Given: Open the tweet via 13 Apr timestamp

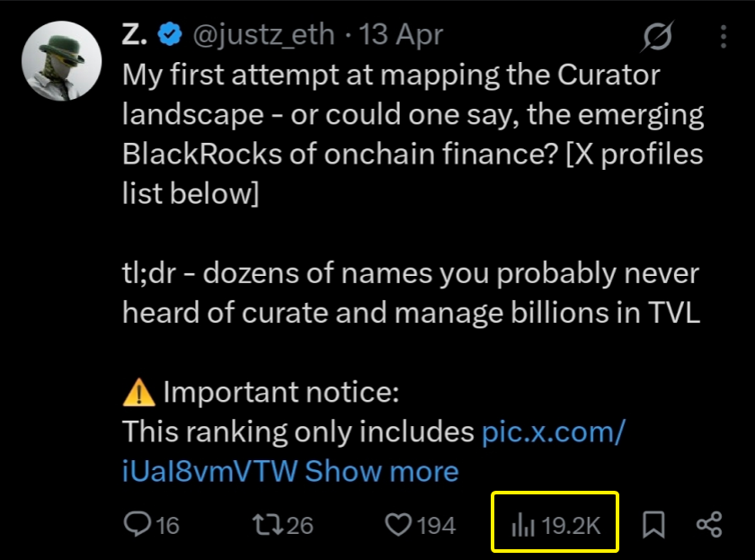Looking at the screenshot, I should click(401, 35).
